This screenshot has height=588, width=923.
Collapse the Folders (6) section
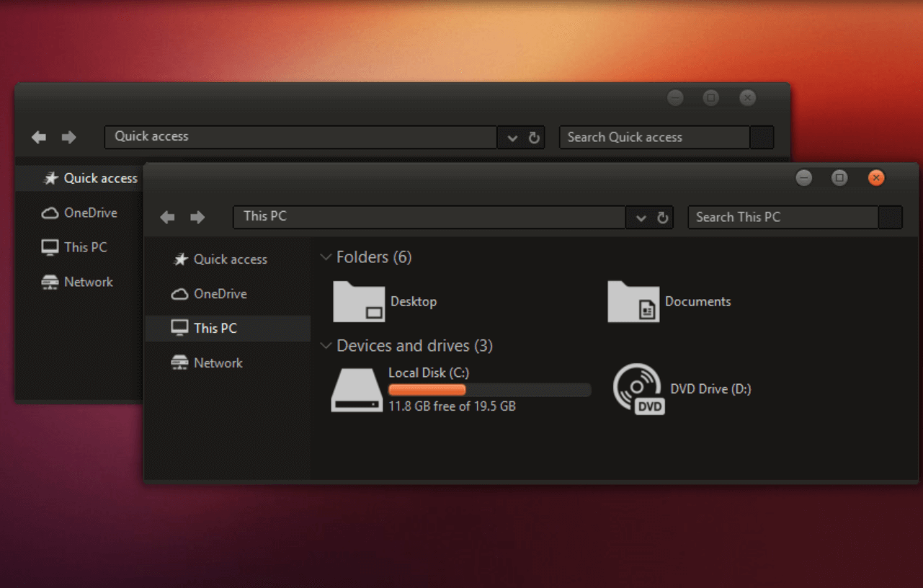coord(326,257)
